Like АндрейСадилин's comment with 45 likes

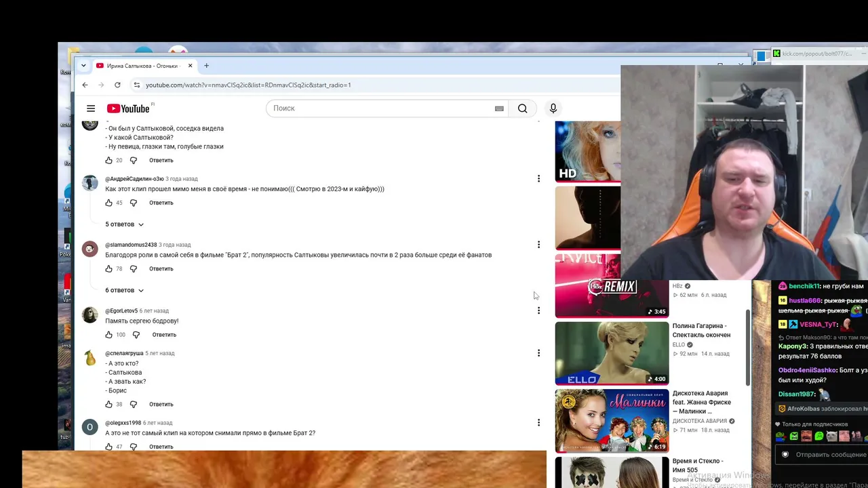108,203
